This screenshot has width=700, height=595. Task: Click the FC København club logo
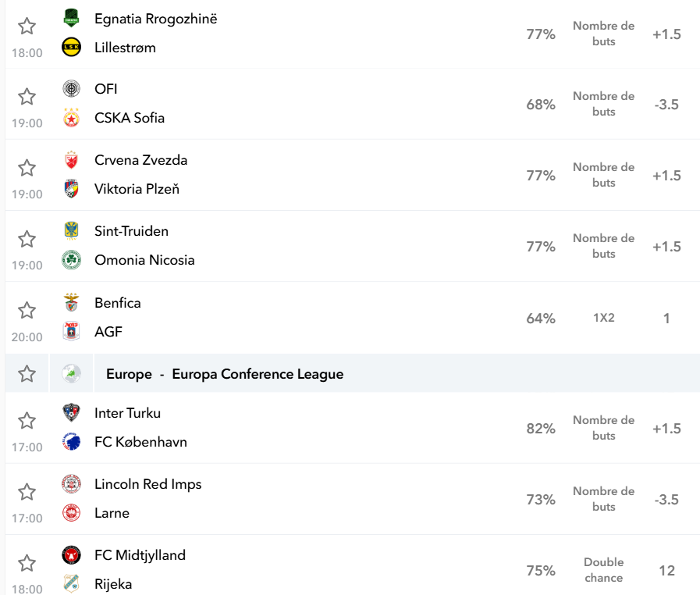pos(72,442)
